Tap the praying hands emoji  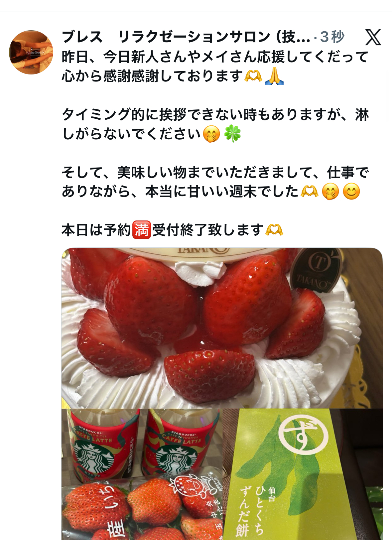(274, 76)
